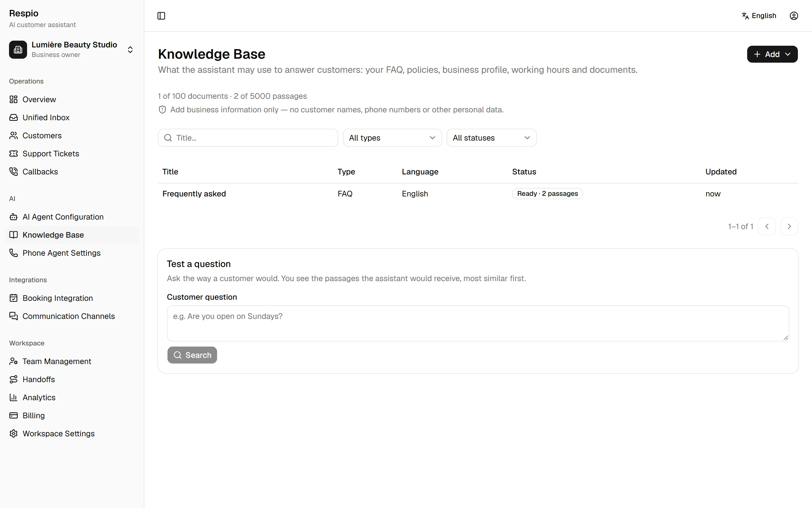812x508 pixels.
Task: Go to previous page of documents
Action: (767, 226)
